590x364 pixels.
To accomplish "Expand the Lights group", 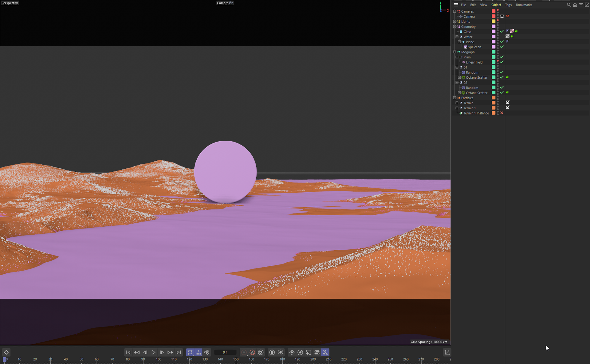I will (454, 22).
